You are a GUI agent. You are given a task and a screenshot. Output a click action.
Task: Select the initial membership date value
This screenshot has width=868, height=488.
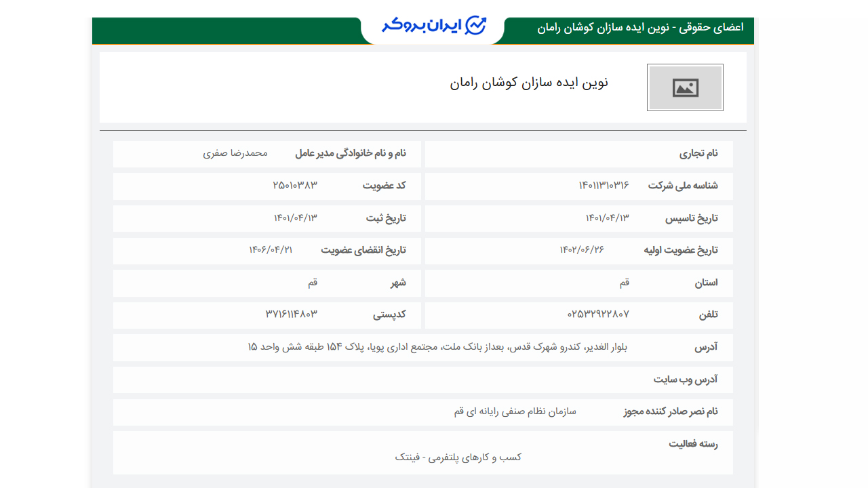click(x=582, y=250)
